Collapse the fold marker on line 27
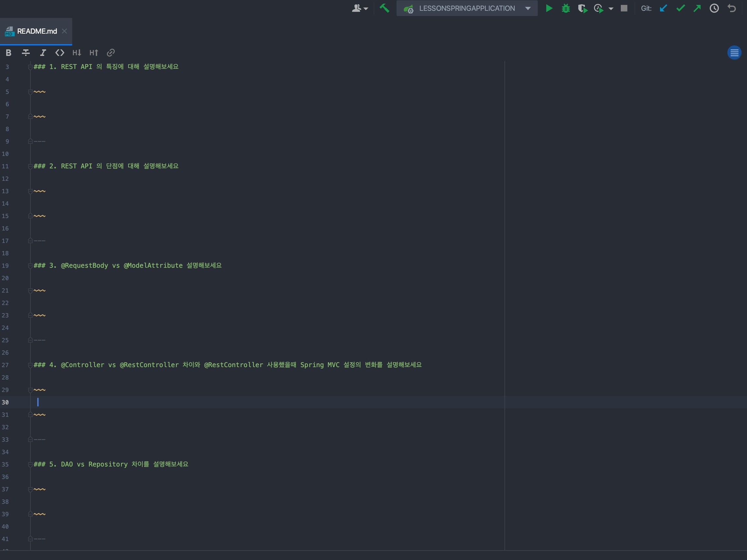Image resolution: width=747 pixels, height=560 pixels. tap(30, 365)
